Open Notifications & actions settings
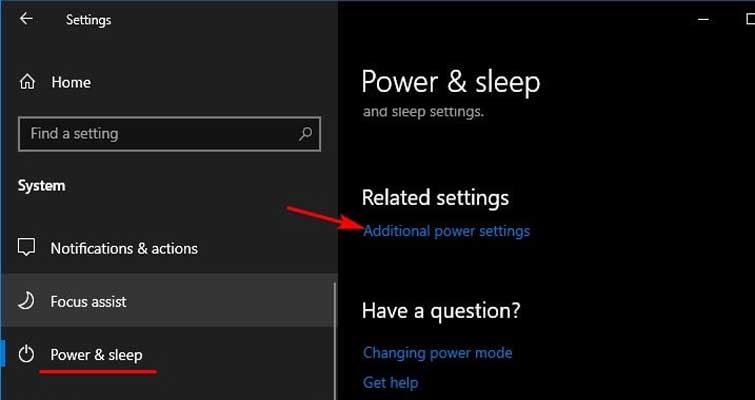Viewport: 755px width, 400px height. click(x=124, y=248)
